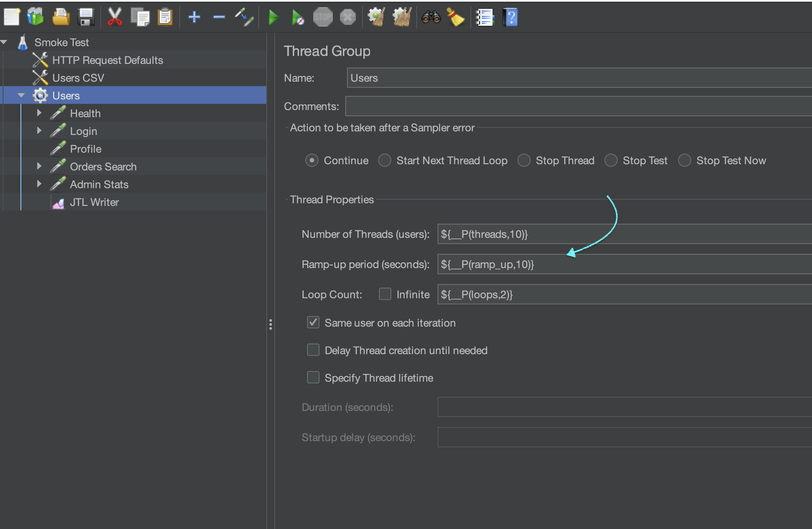The height and width of the screenshot is (529, 812).
Task: Enable Specify Thread lifetime checkbox
Action: coord(313,378)
